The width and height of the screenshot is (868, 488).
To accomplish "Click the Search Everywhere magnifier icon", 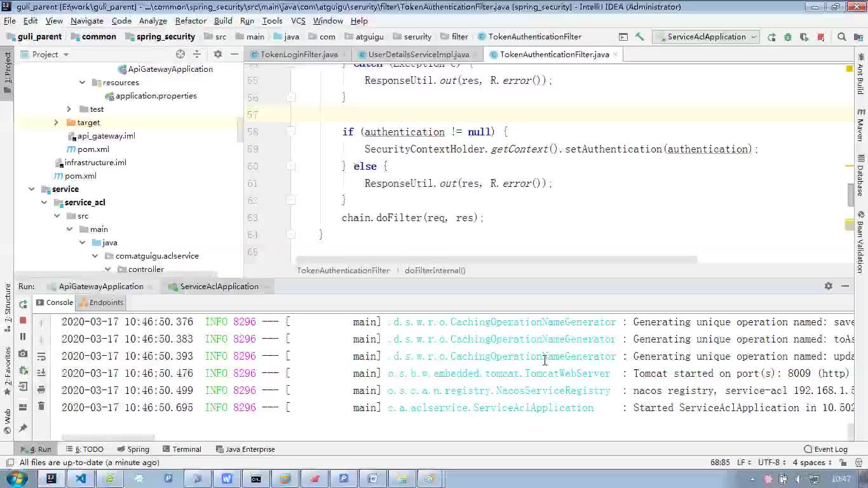I will point(842,37).
